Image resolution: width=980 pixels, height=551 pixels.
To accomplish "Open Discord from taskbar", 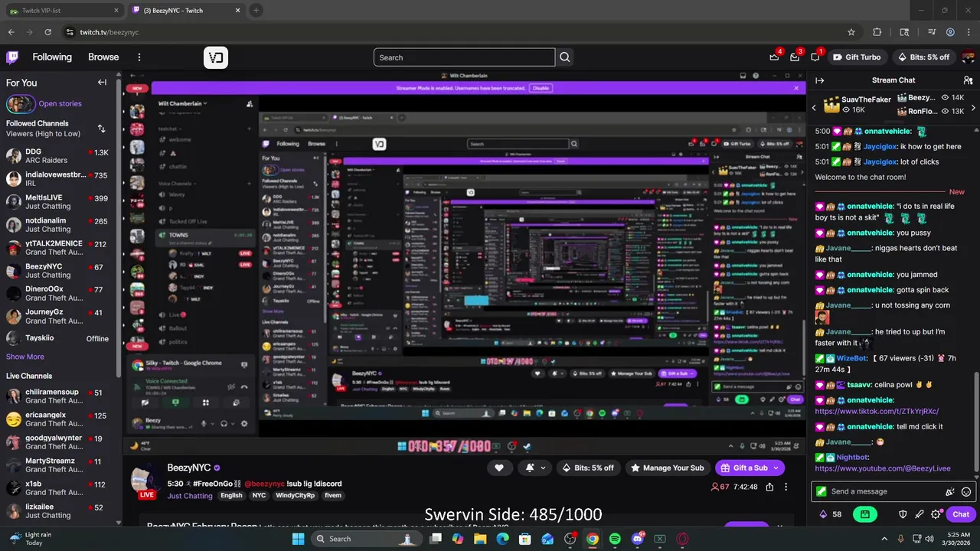I will pyautogui.click(x=637, y=539).
